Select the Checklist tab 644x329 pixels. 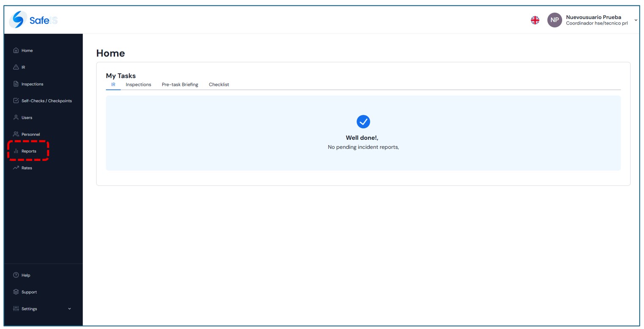click(x=219, y=85)
